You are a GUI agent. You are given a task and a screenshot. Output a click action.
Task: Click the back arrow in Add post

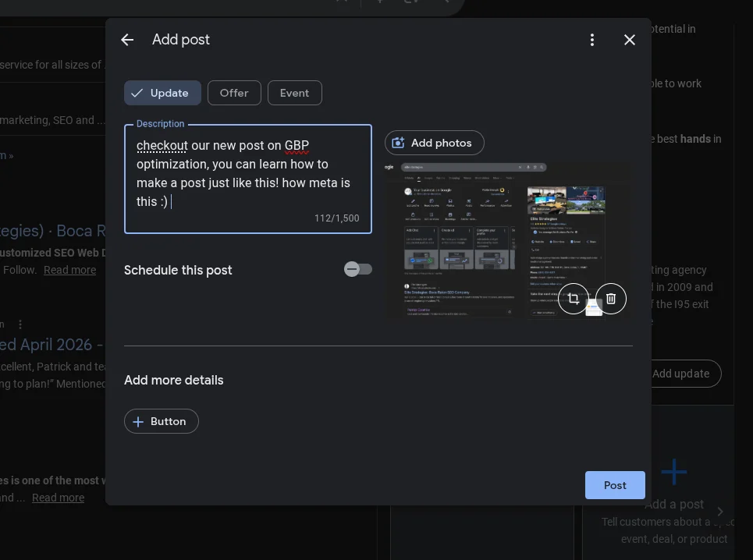[127, 40]
